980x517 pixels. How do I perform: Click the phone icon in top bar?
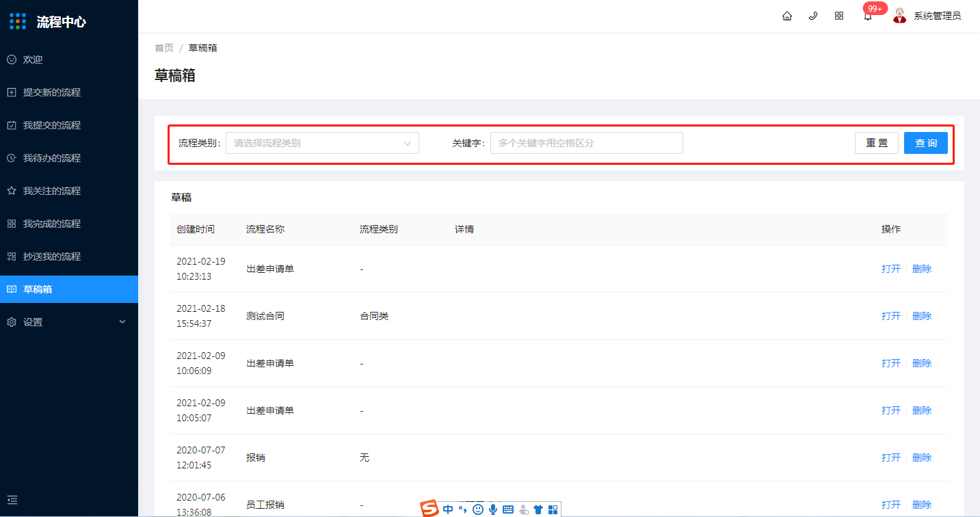tap(813, 16)
